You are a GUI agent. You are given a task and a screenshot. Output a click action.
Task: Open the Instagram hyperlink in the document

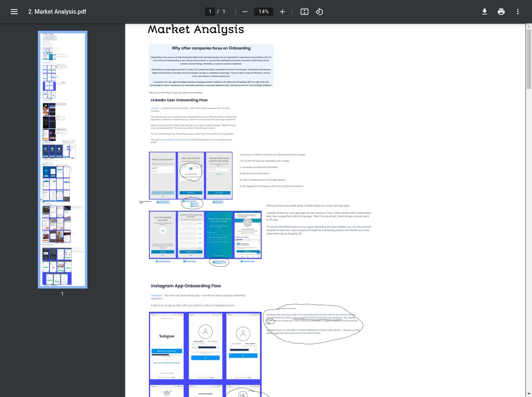[156, 296]
